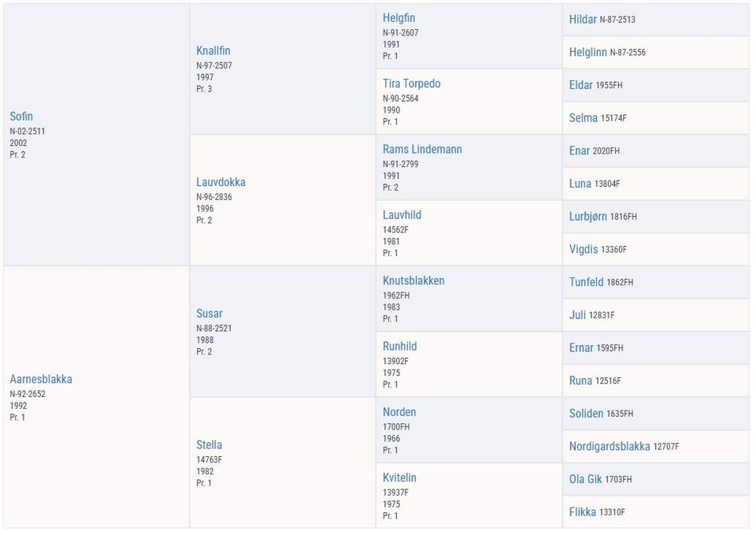Open Tira Torpedo's profile link
Viewport: 756px width, 535px height.
412,84
